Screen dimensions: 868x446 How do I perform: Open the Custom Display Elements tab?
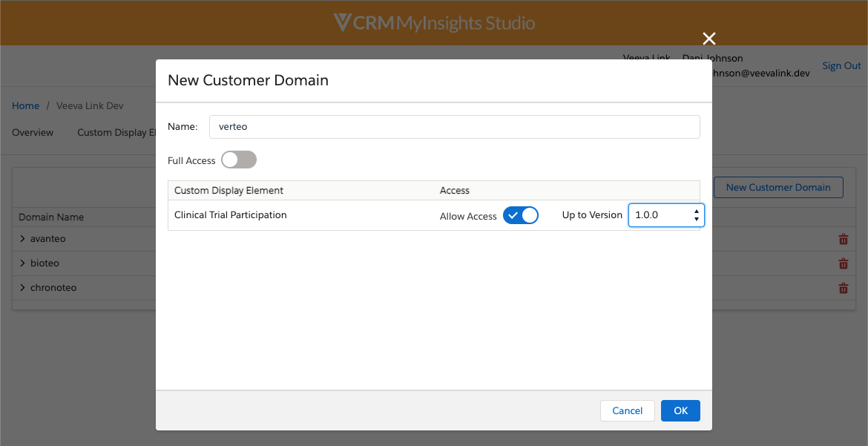115,133
